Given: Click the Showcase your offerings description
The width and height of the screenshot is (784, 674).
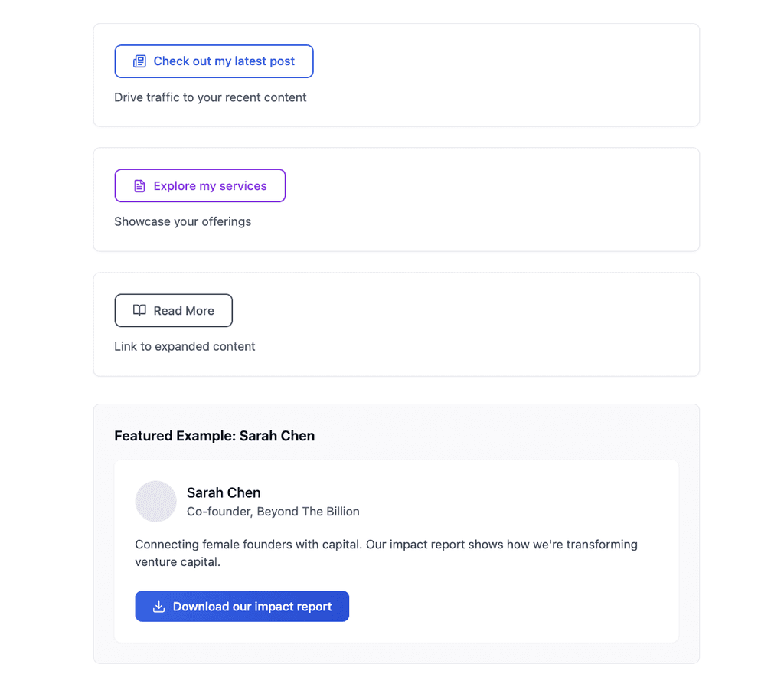Looking at the screenshot, I should 182,221.
